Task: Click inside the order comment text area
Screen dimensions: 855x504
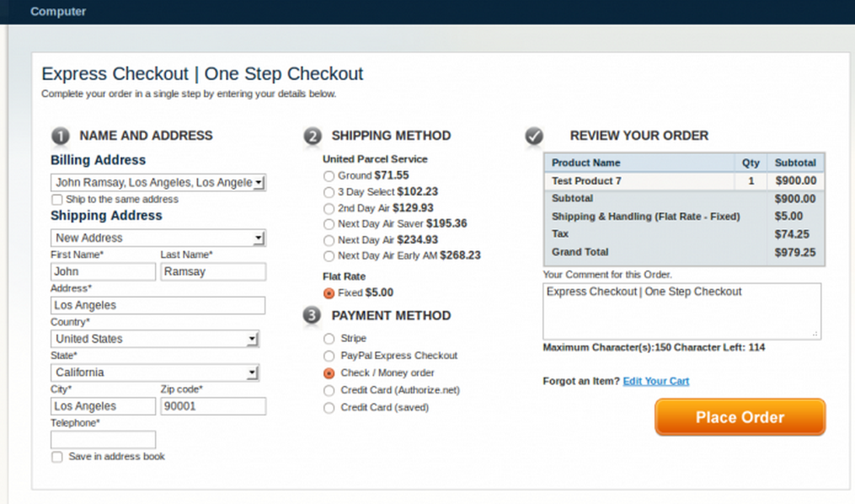Action: point(682,311)
